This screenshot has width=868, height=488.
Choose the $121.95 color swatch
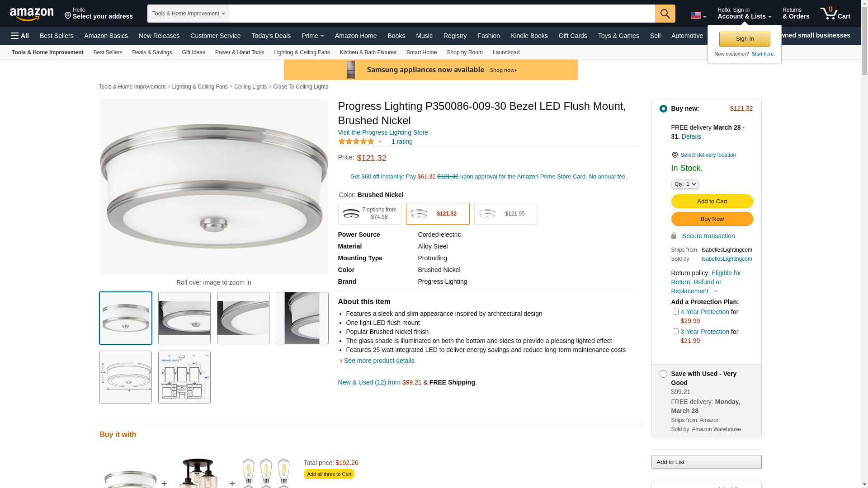coord(506,214)
